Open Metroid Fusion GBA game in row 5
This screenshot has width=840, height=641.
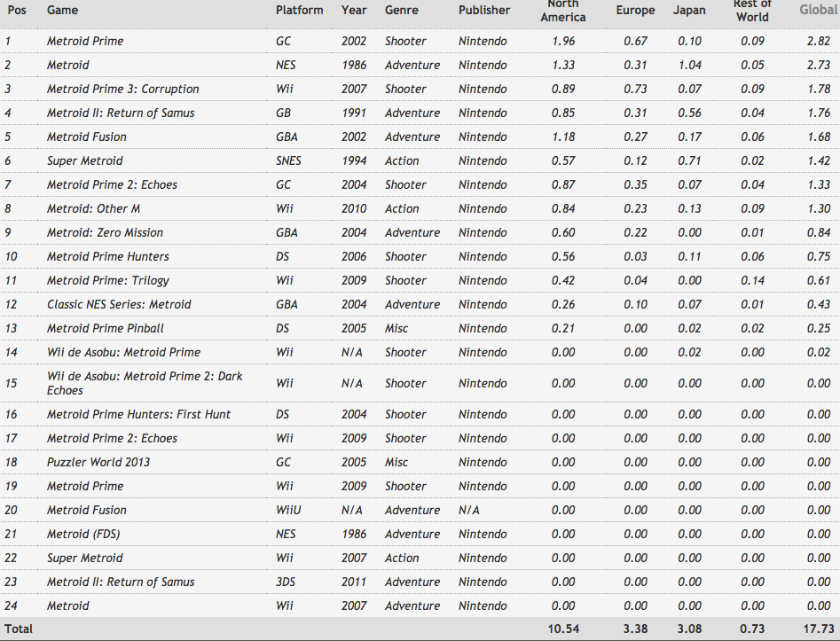(87, 137)
